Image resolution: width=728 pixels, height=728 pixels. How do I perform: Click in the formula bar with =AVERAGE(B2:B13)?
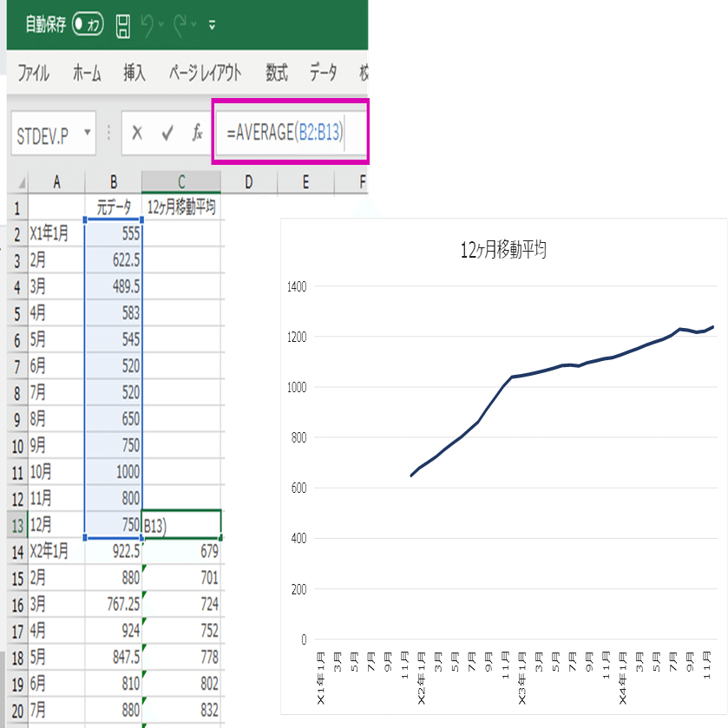pos(290,132)
